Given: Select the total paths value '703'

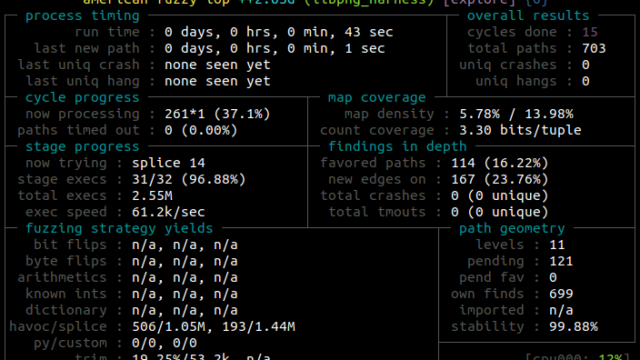Looking at the screenshot, I should (594, 49).
